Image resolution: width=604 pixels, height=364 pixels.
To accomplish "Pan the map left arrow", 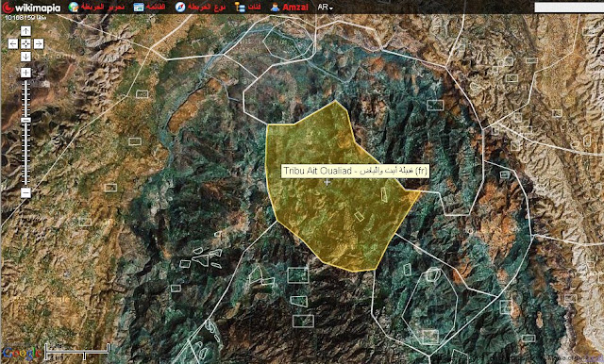I will point(13,44).
